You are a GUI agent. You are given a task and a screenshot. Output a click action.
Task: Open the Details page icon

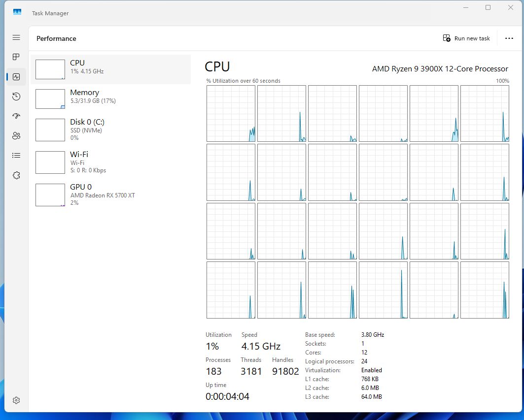pyautogui.click(x=16, y=155)
